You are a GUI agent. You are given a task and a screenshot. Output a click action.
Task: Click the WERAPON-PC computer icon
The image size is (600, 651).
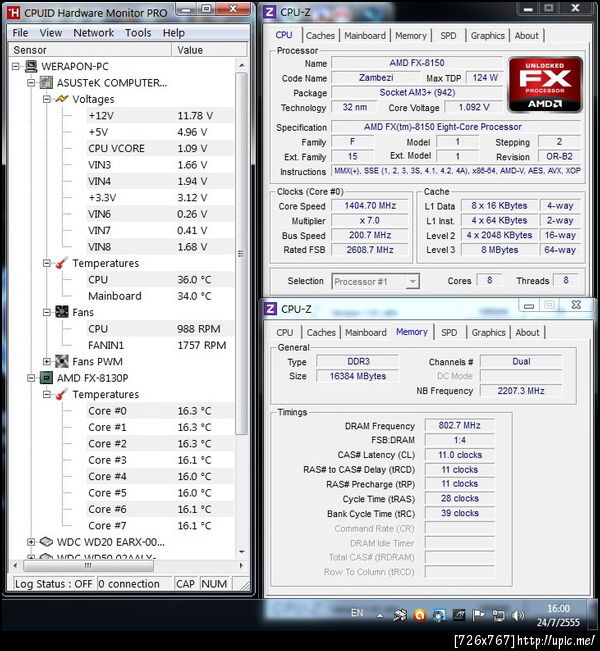coord(31,66)
